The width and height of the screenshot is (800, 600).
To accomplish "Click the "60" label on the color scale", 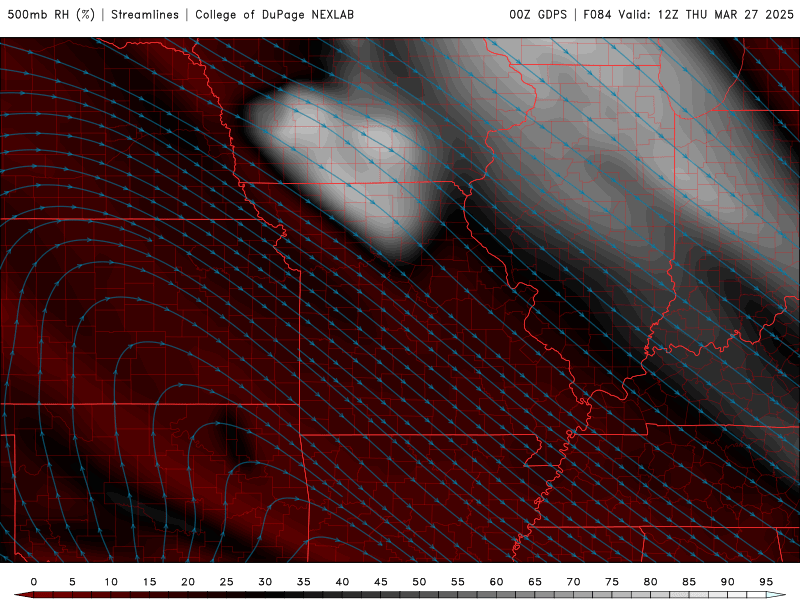I will click(x=496, y=582).
